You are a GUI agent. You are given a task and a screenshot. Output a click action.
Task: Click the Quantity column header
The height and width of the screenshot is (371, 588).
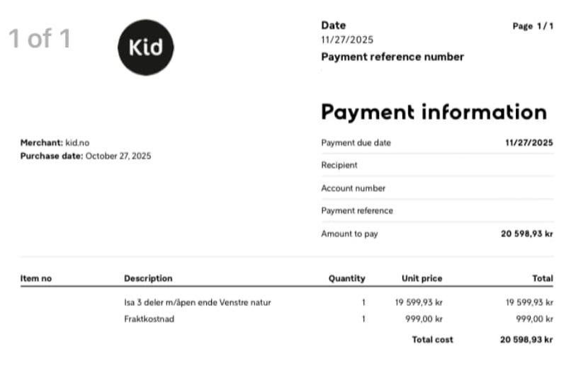346,278
